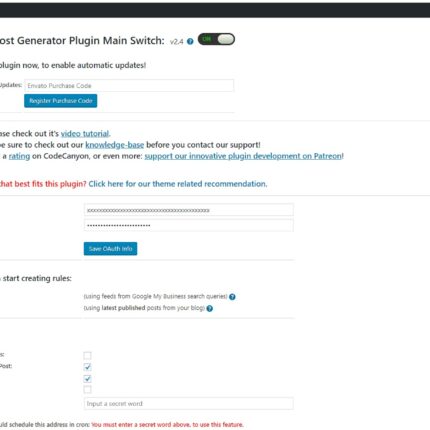Click the OAuth client ID field with x's
The height and width of the screenshot is (430, 430).
pos(189,210)
